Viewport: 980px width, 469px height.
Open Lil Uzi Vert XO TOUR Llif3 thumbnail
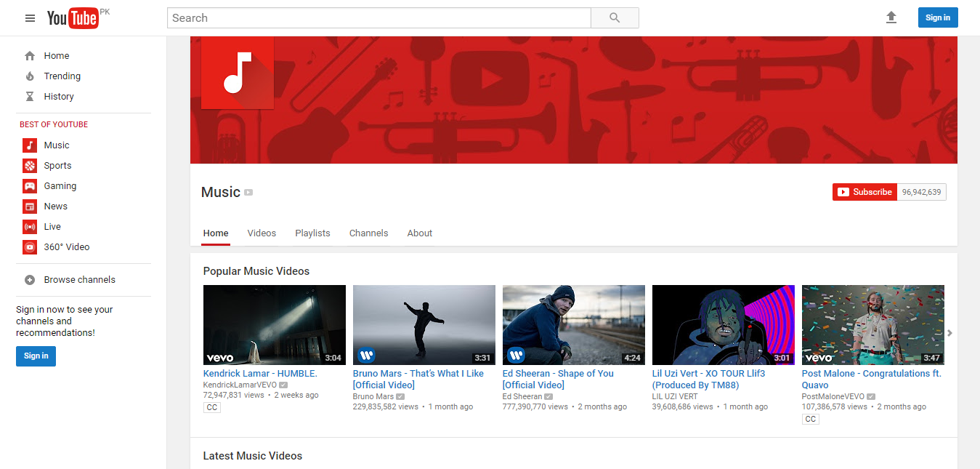[x=724, y=325]
